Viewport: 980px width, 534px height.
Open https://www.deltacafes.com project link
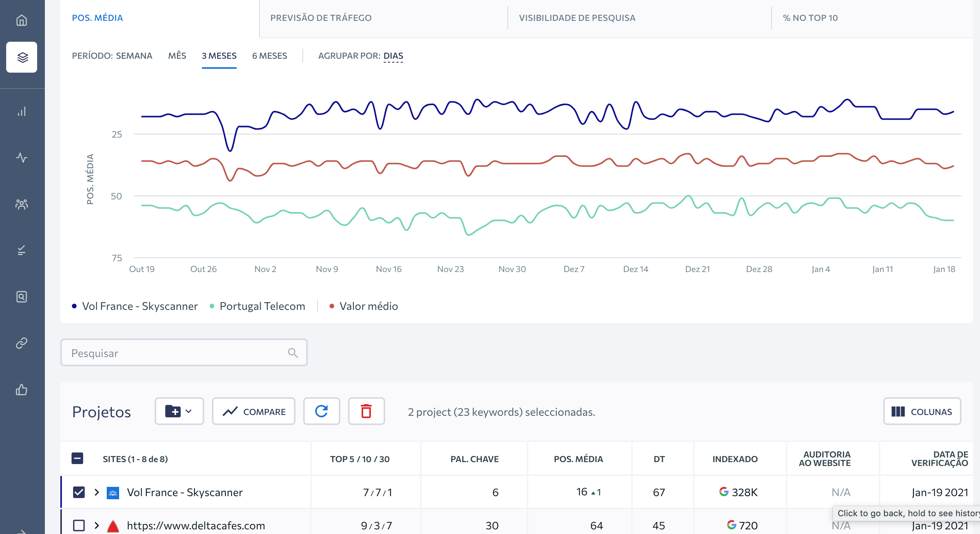(196, 525)
